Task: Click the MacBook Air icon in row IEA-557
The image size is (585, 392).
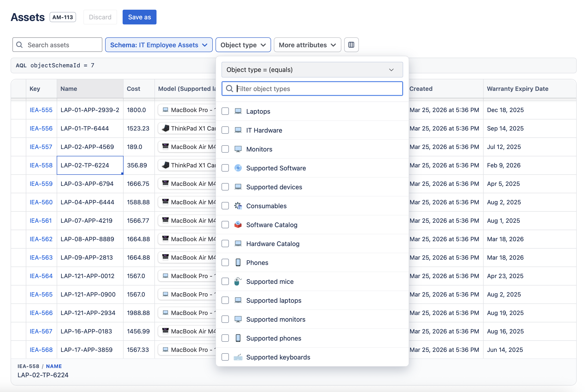Action: (x=165, y=146)
